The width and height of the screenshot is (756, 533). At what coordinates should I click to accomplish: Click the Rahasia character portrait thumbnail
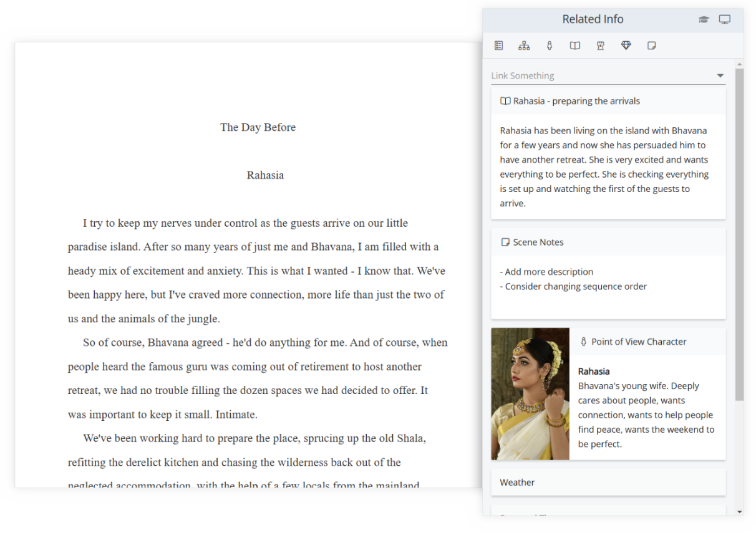click(x=530, y=394)
